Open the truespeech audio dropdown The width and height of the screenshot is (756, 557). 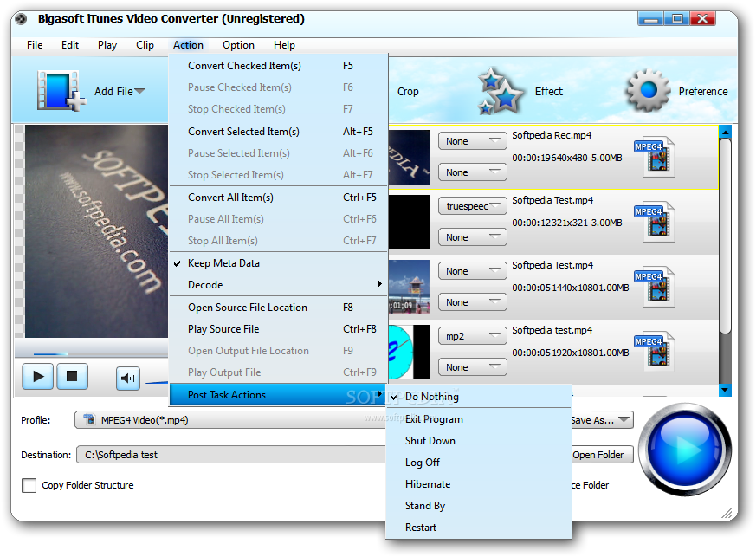click(473, 206)
